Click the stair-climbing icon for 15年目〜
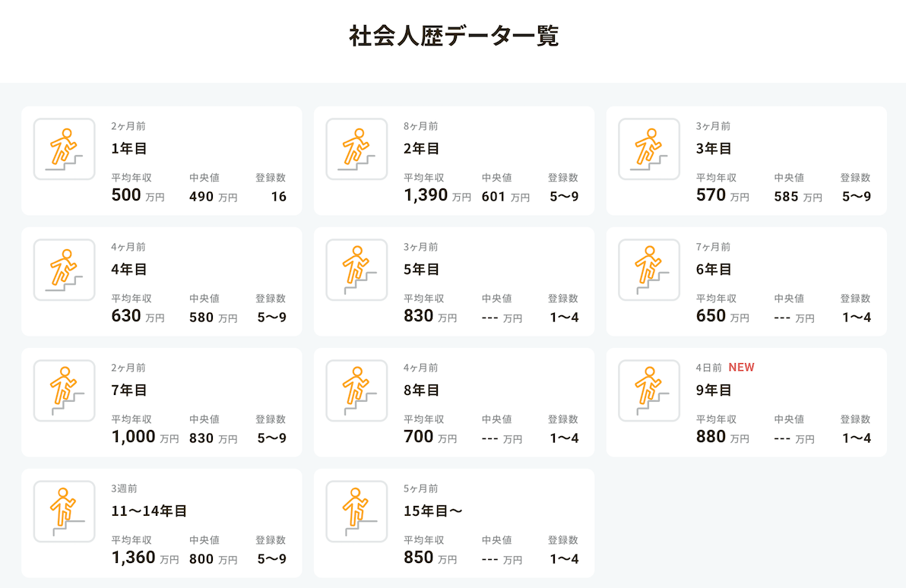The width and height of the screenshot is (906, 588). click(356, 511)
